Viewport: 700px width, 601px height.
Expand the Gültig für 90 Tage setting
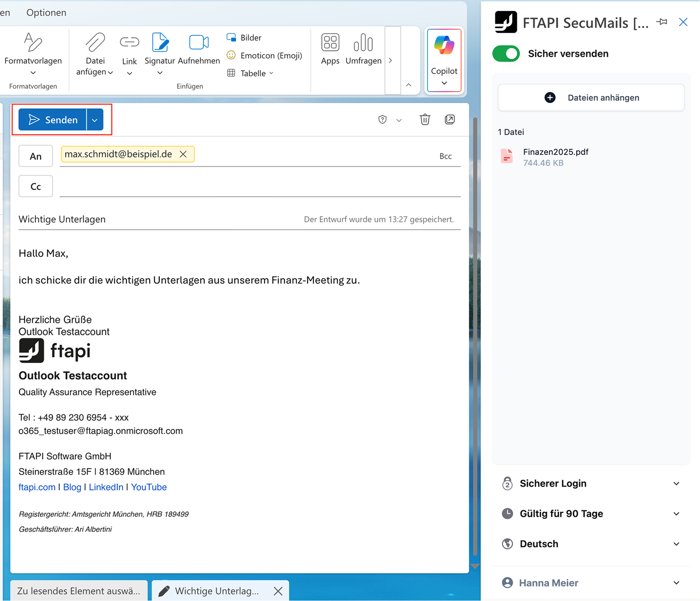click(591, 514)
